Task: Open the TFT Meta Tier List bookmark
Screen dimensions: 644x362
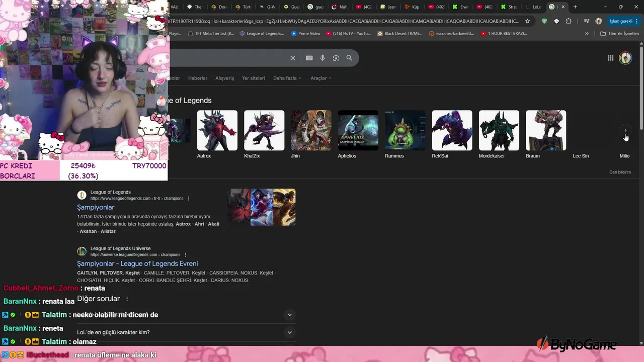Action: click(210, 34)
